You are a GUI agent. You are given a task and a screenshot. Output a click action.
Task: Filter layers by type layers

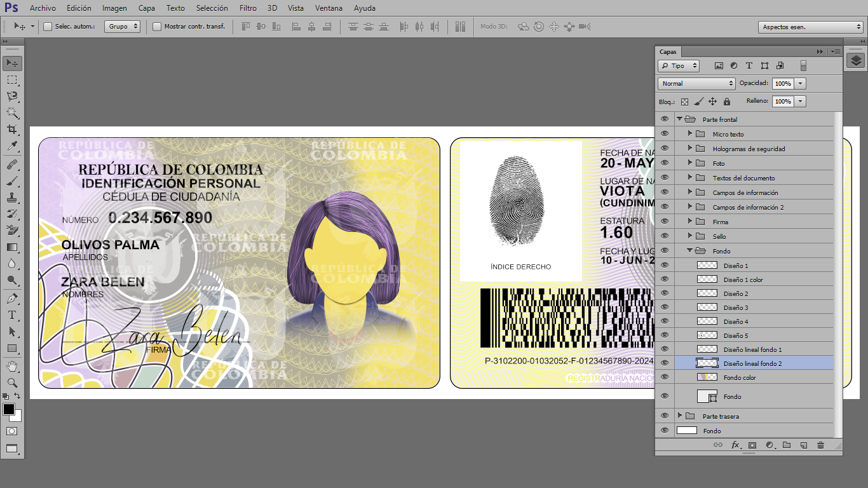coord(749,65)
